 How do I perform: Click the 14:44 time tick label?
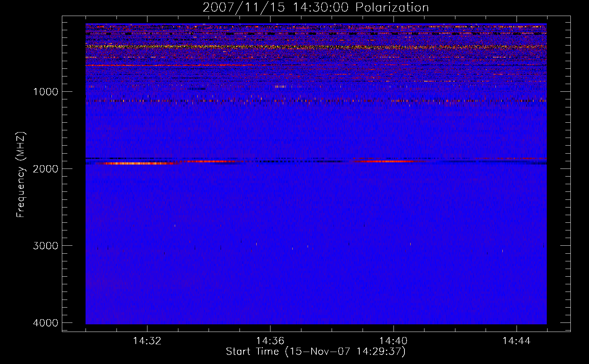pos(517,341)
